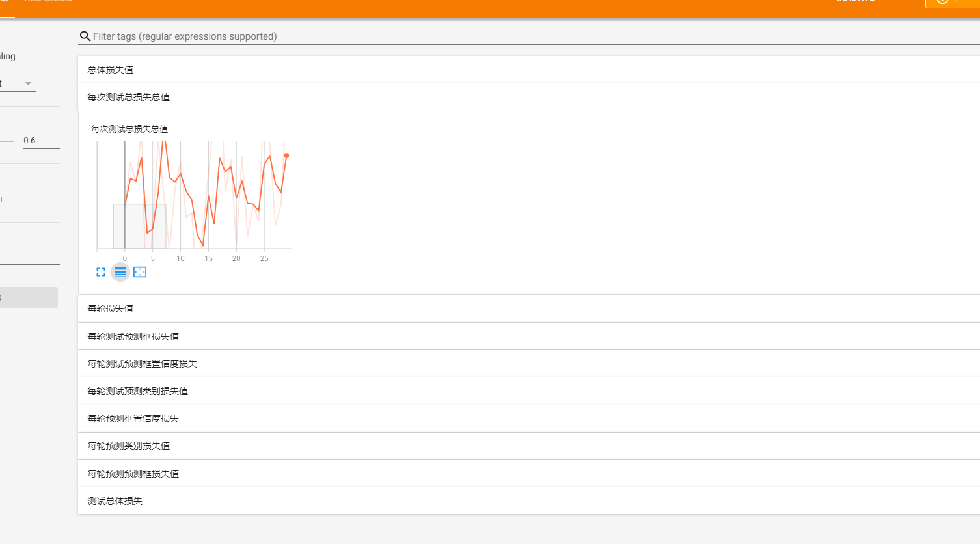Expand the 总体损失值 section
Screen dimensions: 980x544
coord(529,70)
